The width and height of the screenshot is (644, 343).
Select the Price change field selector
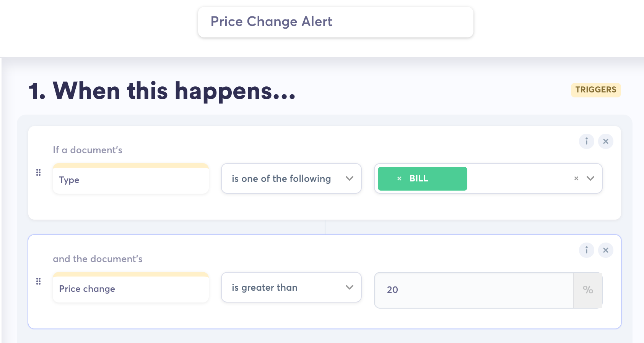click(130, 289)
